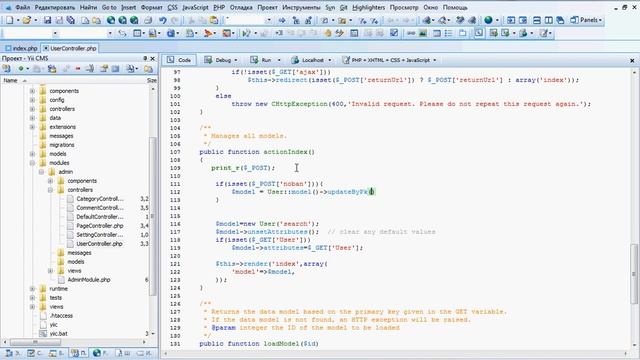This screenshot has width=640, height=360.
Task: Open the Highlighters menu
Action: tap(368, 7)
